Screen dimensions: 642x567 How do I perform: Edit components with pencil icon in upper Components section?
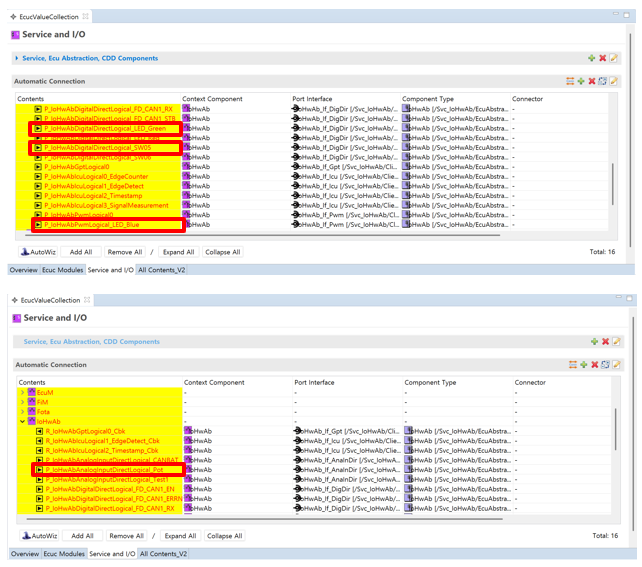tap(613, 58)
